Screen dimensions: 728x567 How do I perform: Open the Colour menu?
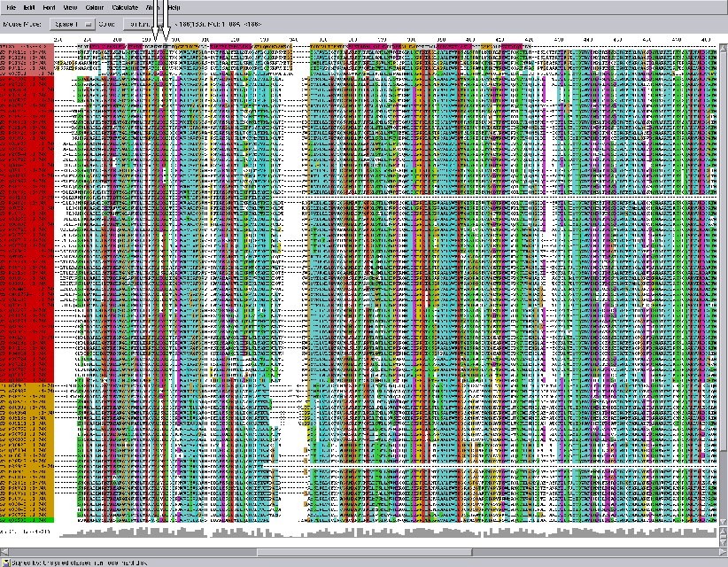94,7
